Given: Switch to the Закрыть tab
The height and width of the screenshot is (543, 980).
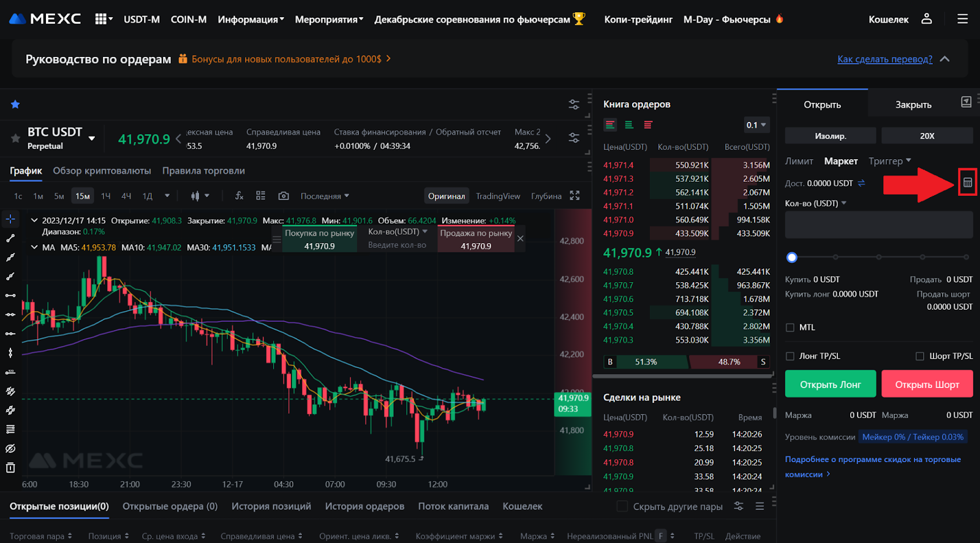Looking at the screenshot, I should coord(913,105).
